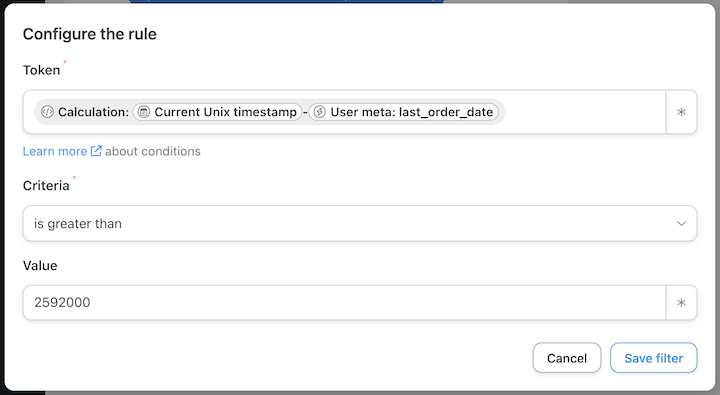Click the calendar icon beside Current Unix timestamp
The height and width of the screenshot is (395, 720).
coord(144,112)
